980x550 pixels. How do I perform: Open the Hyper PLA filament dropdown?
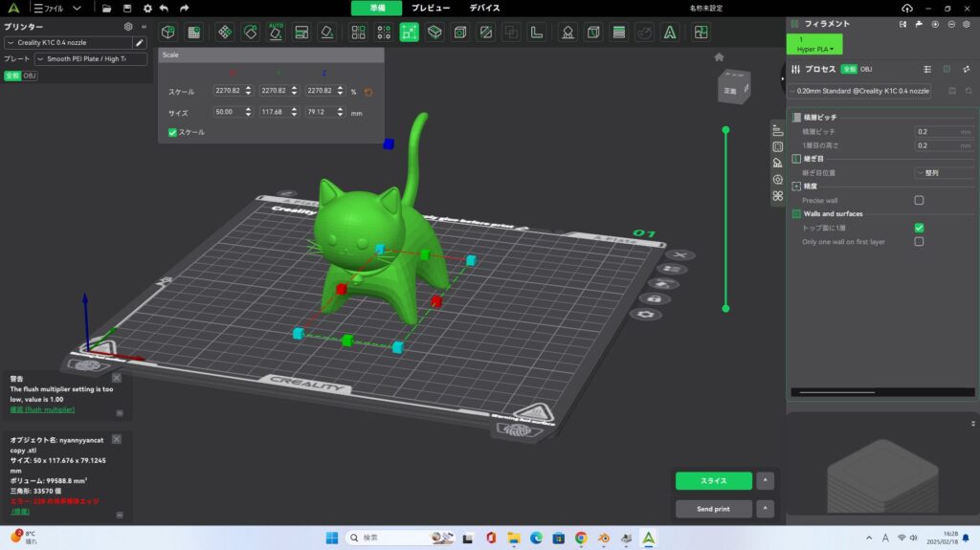coord(814,49)
